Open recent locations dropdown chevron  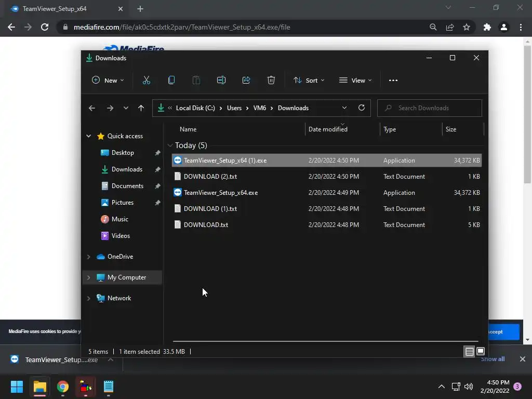pos(126,108)
